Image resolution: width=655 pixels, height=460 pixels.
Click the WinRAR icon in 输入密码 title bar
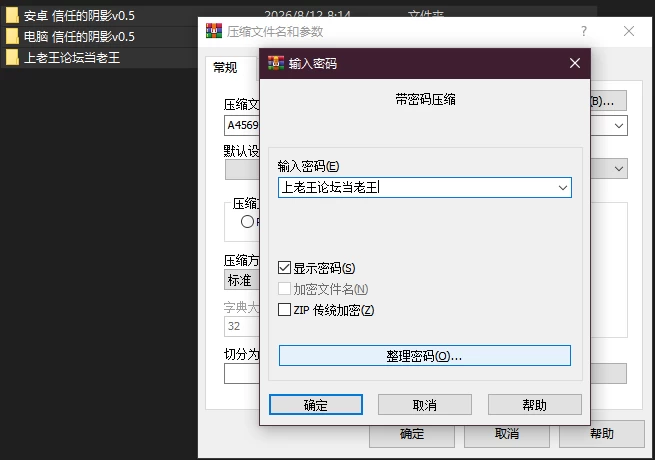click(276, 63)
